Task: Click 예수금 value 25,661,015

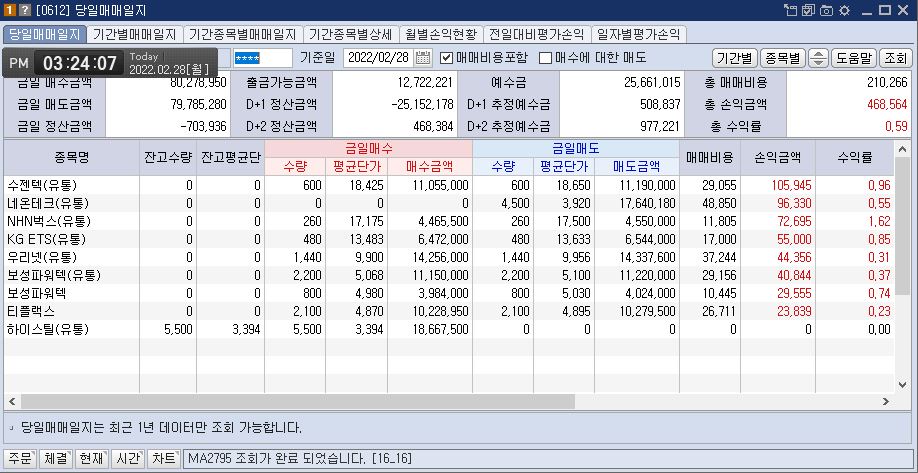Action: (654, 83)
